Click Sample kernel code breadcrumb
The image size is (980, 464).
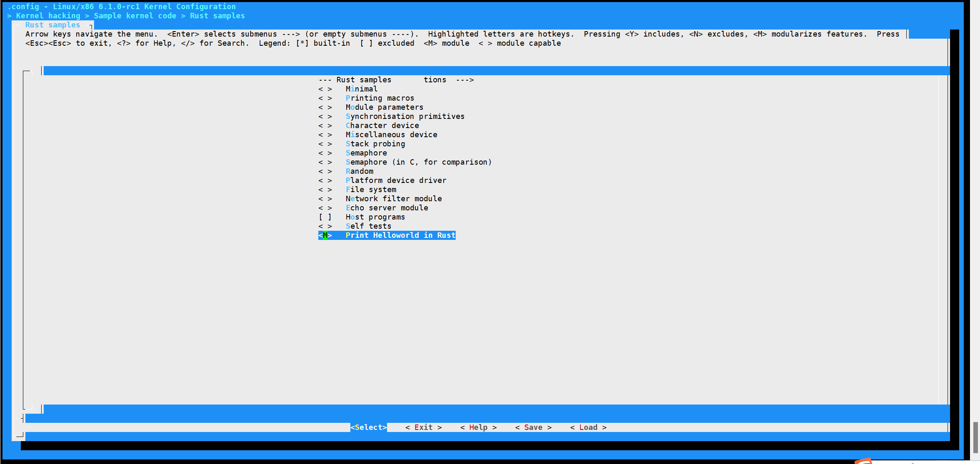pyautogui.click(x=135, y=16)
